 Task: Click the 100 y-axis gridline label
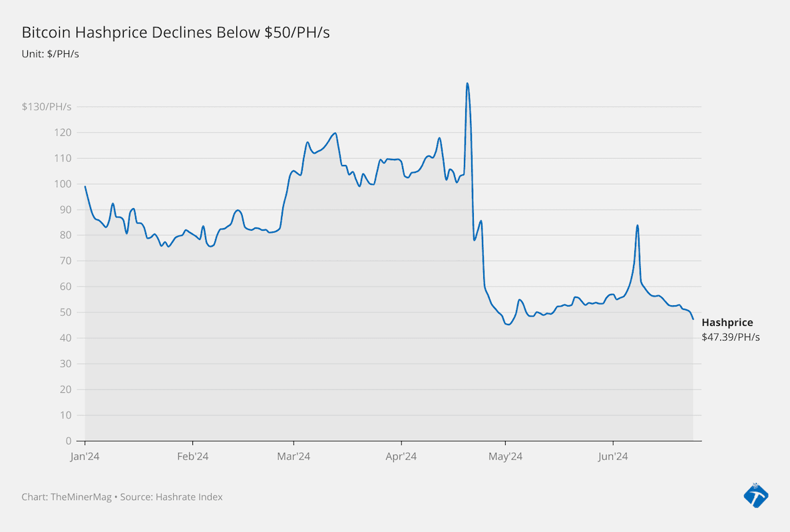63,184
